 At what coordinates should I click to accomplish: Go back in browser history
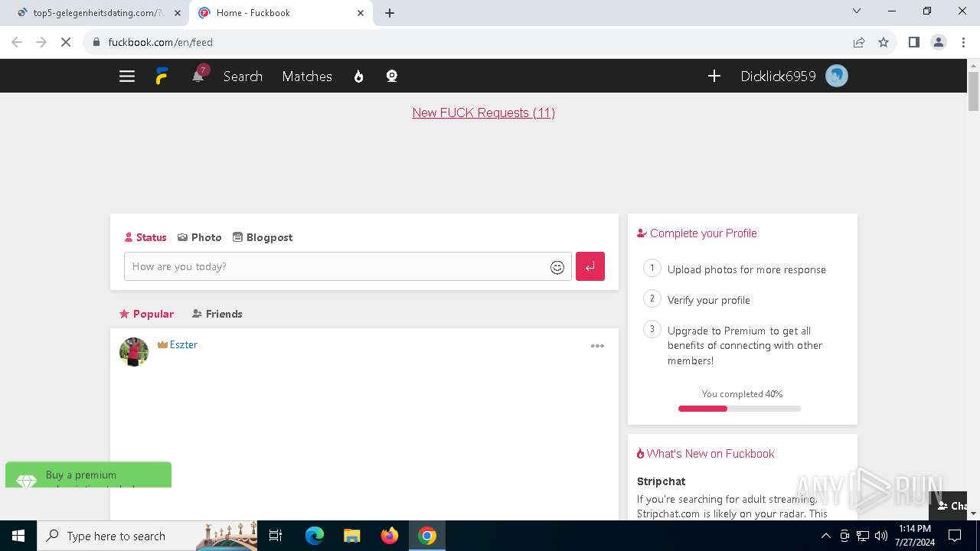(17, 42)
